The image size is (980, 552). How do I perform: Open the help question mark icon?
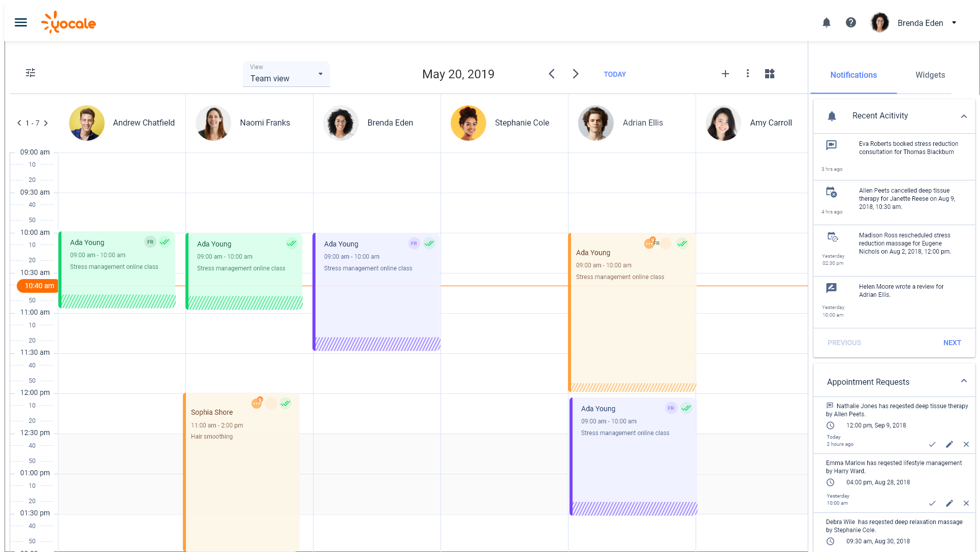(851, 22)
